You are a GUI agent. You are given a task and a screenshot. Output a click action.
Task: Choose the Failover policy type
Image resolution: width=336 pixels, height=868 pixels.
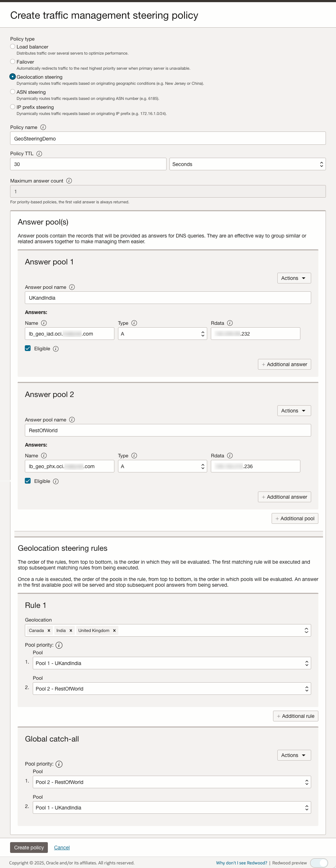tap(13, 61)
